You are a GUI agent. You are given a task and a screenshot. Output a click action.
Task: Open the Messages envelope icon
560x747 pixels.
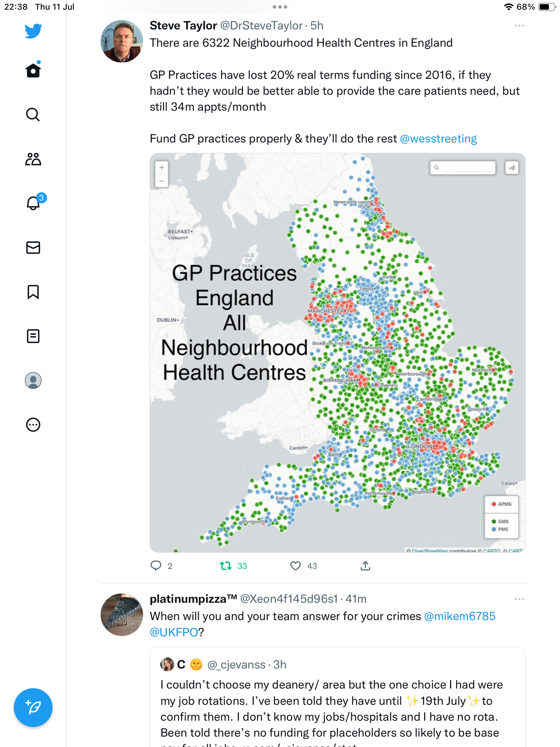(x=33, y=248)
